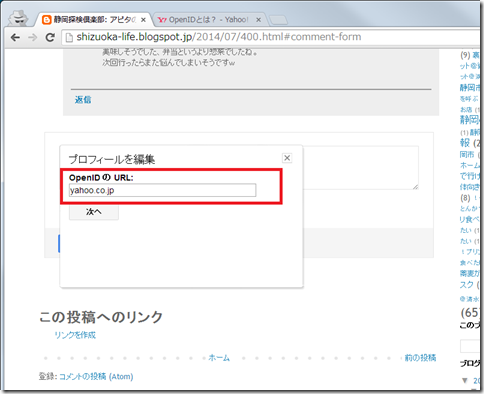
Task: Click the 返信 reply link
Action: tap(83, 99)
